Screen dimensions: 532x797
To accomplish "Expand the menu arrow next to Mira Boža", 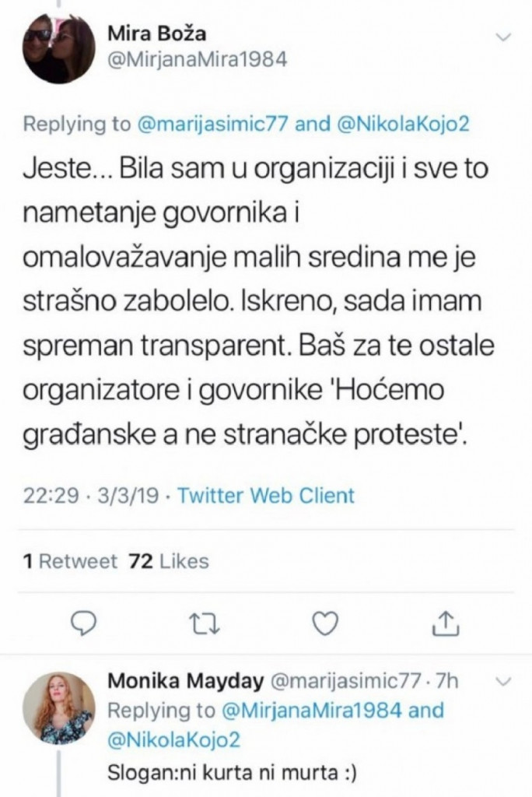I will tap(502, 35).
